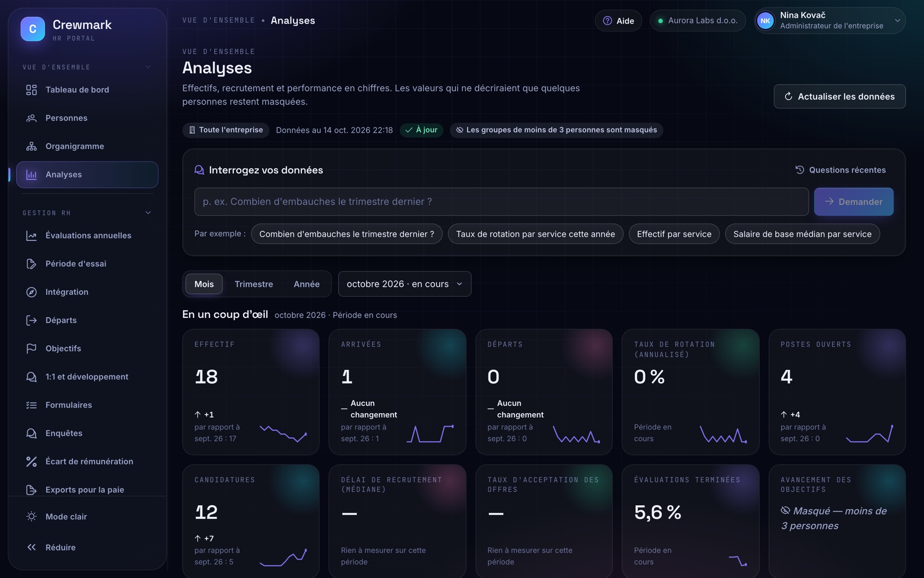Open the Objectifs flag icon

(x=31, y=348)
